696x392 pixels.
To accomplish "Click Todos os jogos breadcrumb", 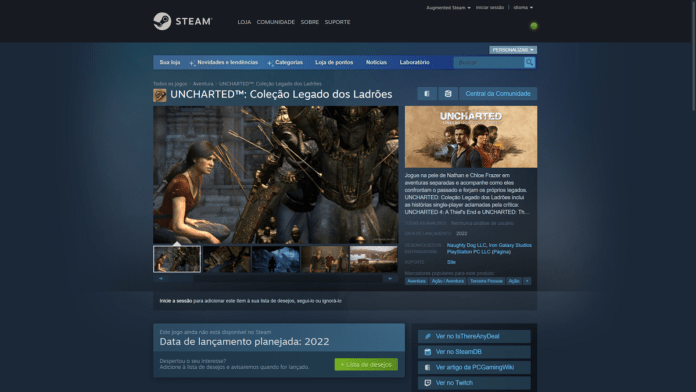I will tap(170, 84).
